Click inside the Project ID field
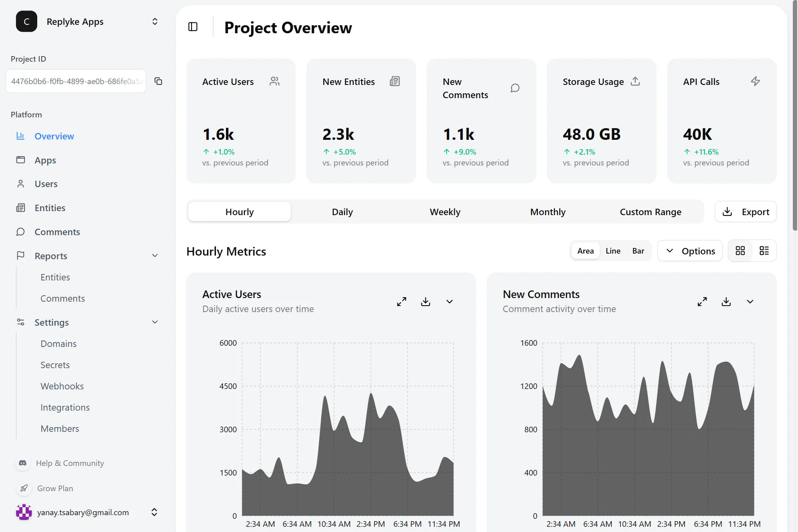Viewport: 798px width, 532px height. point(76,81)
